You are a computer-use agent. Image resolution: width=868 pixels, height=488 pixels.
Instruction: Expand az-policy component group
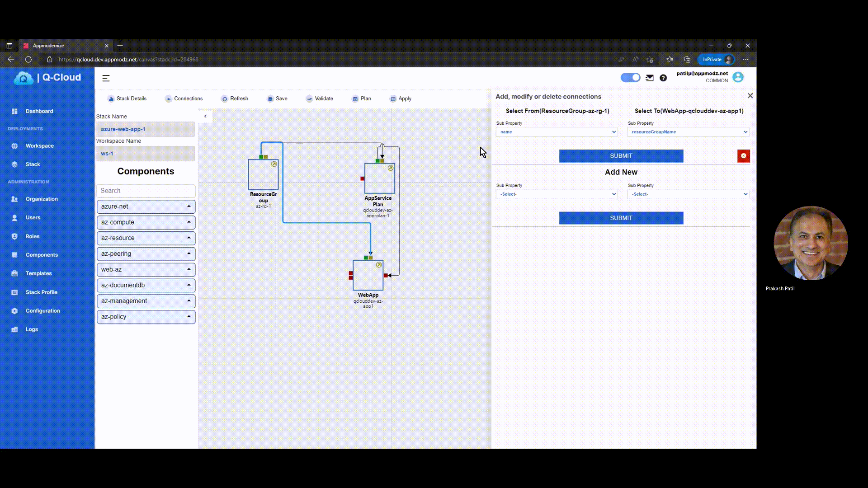(146, 317)
